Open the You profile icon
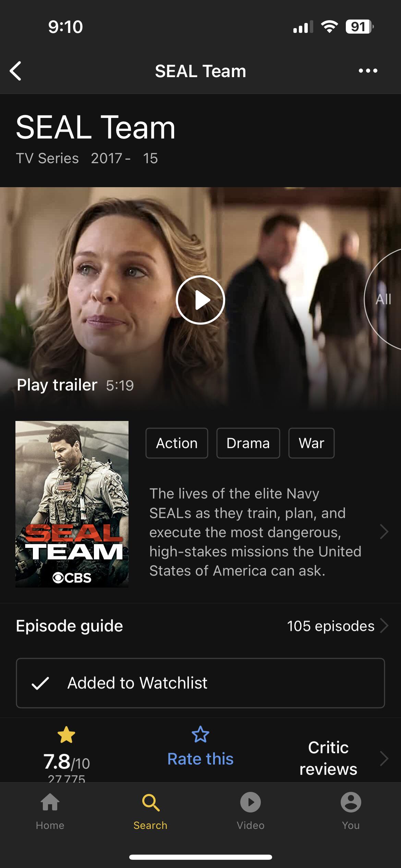Image resolution: width=401 pixels, height=868 pixels. (x=351, y=802)
